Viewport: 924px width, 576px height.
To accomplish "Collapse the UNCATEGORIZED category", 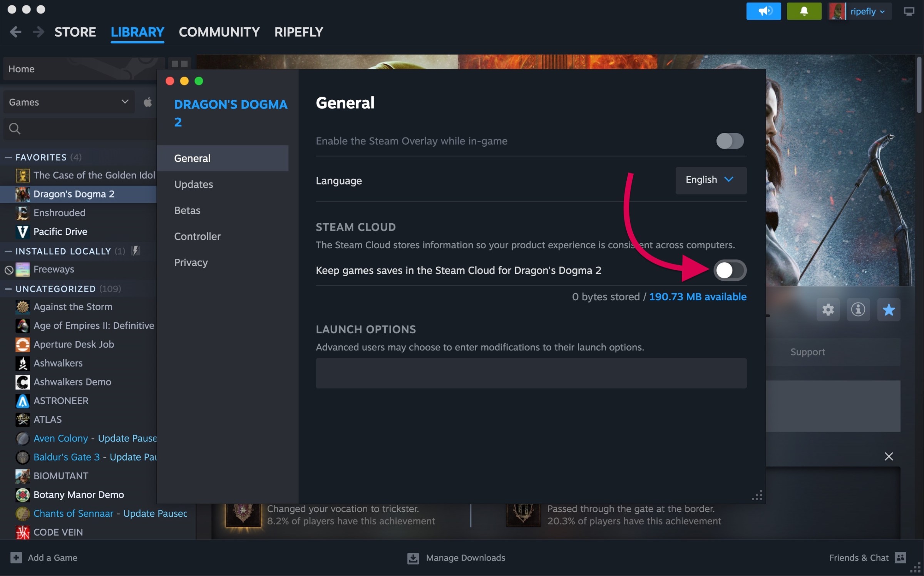I will tap(8, 289).
